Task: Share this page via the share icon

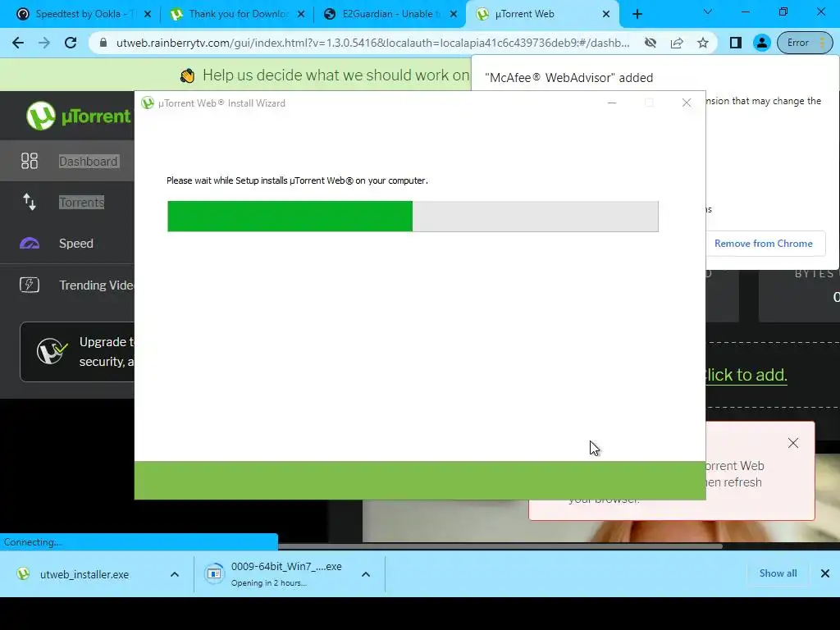Action: click(x=677, y=43)
